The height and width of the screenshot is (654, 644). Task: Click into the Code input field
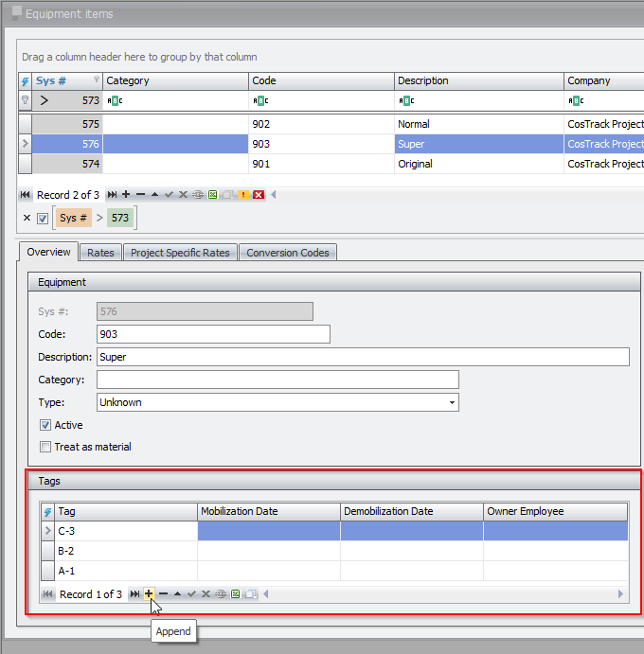point(213,334)
